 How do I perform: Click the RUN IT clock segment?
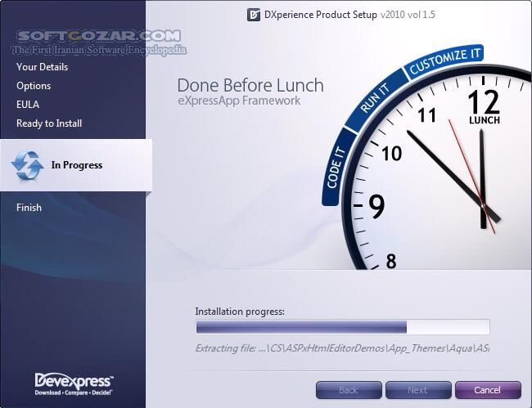(x=375, y=95)
